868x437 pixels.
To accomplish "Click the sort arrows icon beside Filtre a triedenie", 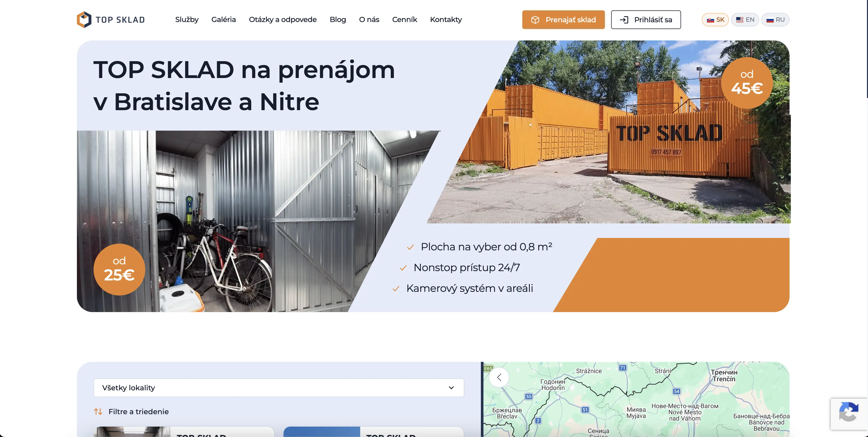I will tap(98, 412).
